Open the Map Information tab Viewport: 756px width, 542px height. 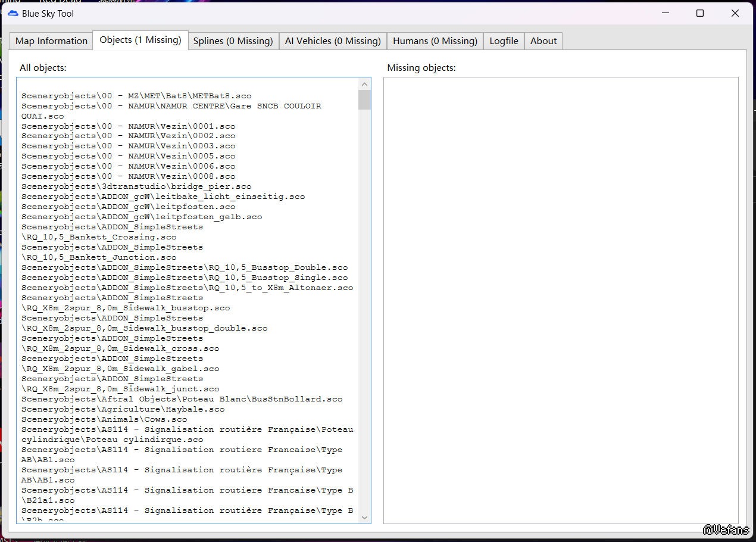(x=51, y=41)
